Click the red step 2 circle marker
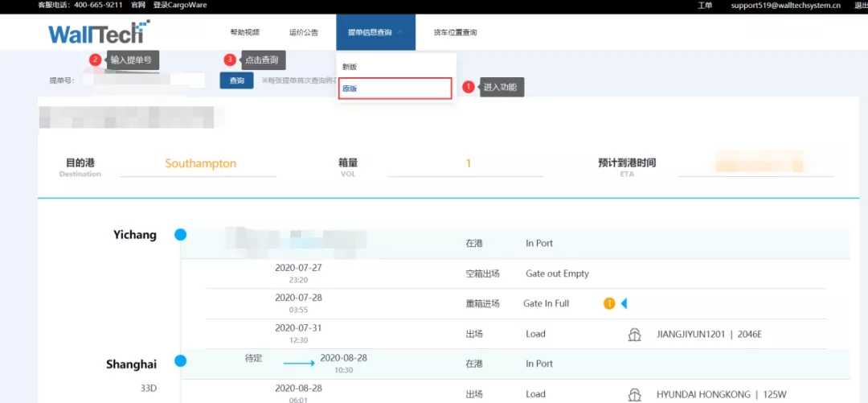 95,60
